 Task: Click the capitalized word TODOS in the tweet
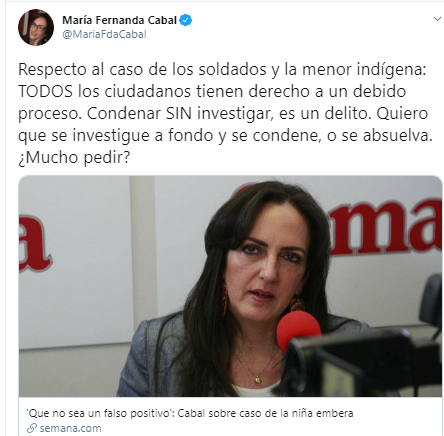point(45,91)
